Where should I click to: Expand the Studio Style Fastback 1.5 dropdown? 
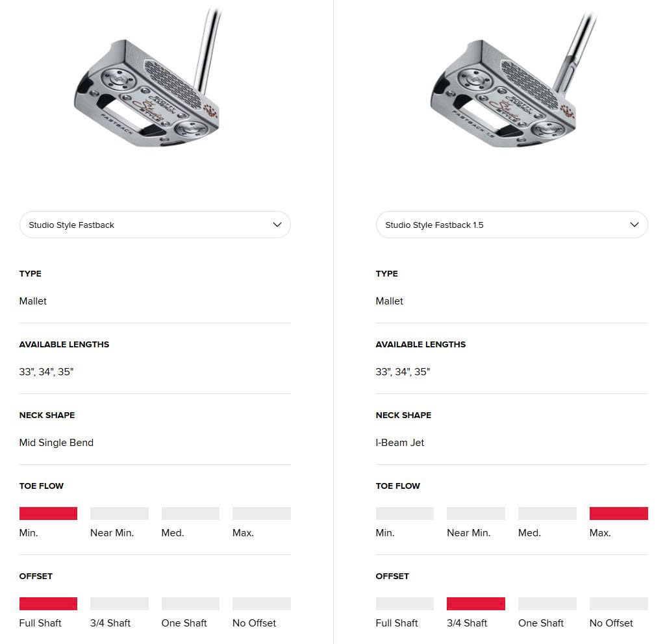click(x=511, y=225)
